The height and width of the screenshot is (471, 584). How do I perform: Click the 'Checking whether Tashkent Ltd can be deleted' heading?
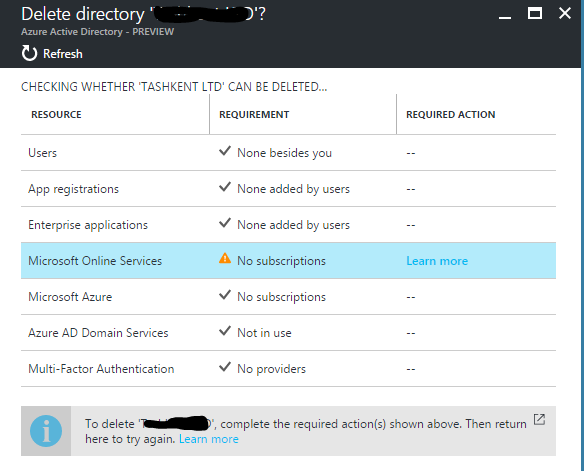point(174,87)
